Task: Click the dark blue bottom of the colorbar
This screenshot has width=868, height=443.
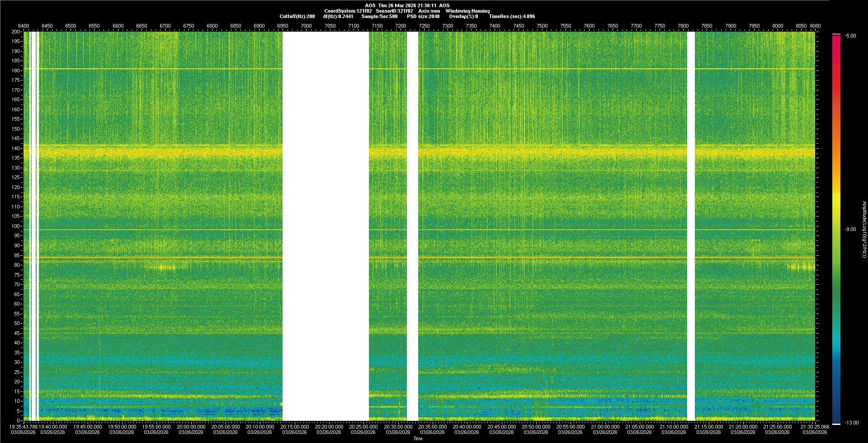Action: click(836, 418)
